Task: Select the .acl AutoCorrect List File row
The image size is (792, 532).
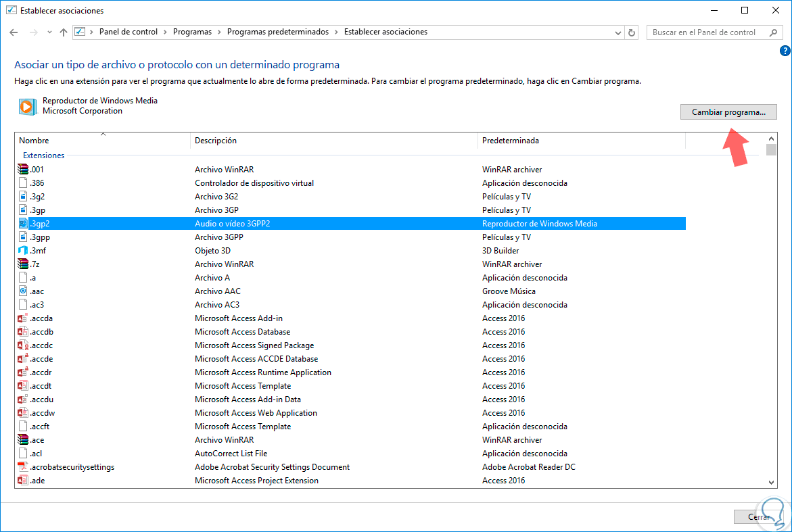Action: click(x=350, y=454)
